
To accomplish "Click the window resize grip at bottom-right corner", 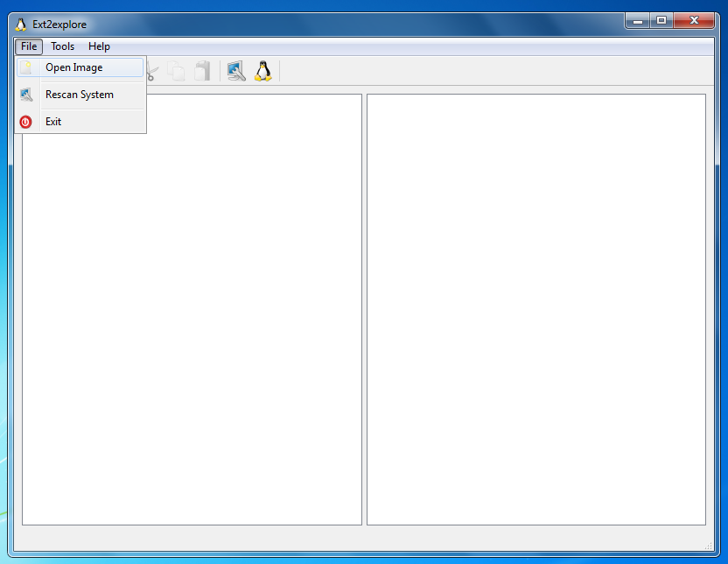I will 709,546.
